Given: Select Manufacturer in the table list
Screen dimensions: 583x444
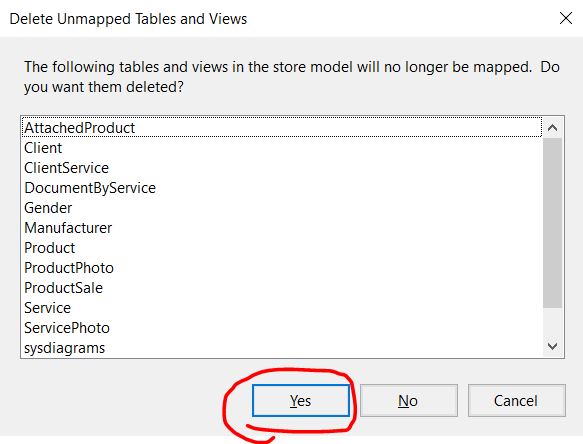Looking at the screenshot, I should (282, 228).
